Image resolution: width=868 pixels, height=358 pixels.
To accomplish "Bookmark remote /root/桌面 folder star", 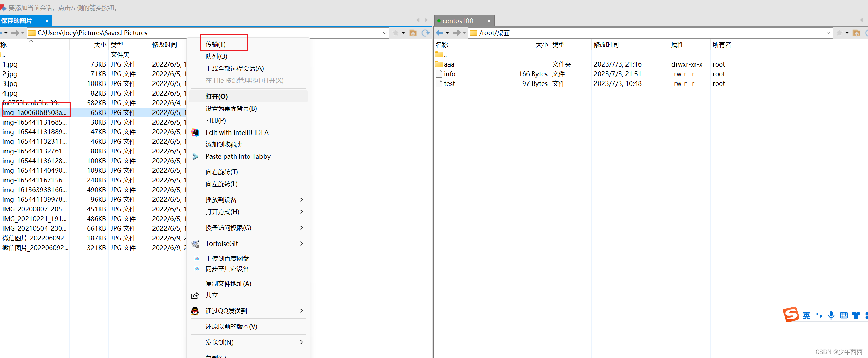I will coord(839,33).
